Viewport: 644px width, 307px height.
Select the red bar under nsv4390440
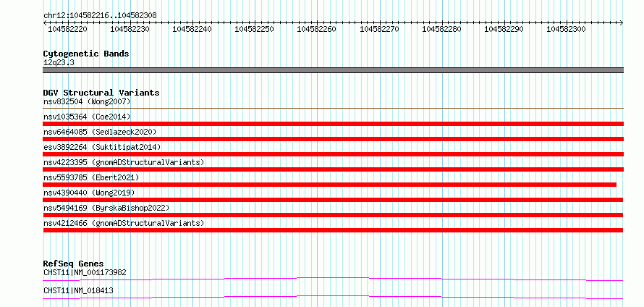333,200
